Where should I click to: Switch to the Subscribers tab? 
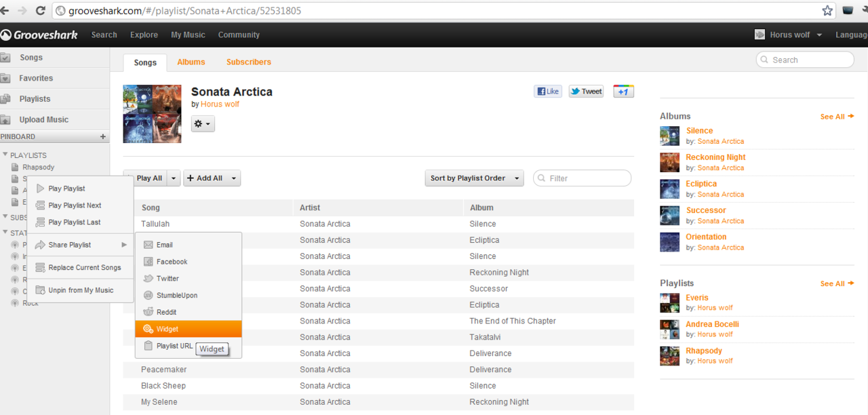coord(248,62)
